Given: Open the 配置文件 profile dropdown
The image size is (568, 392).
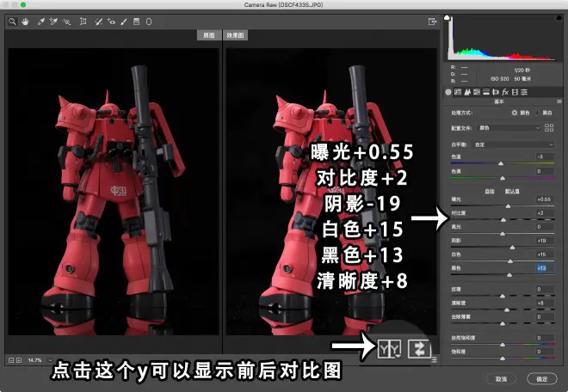Looking at the screenshot, I should 509,128.
